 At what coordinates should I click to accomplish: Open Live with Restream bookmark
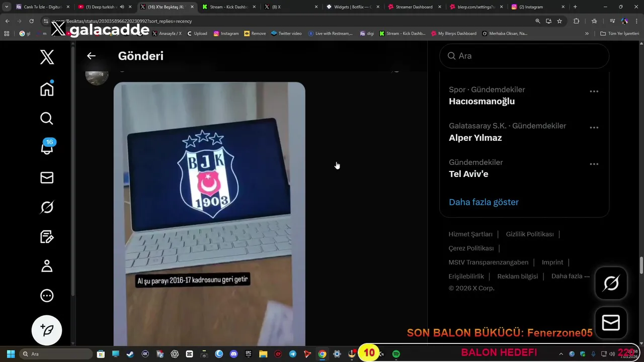[331, 34]
